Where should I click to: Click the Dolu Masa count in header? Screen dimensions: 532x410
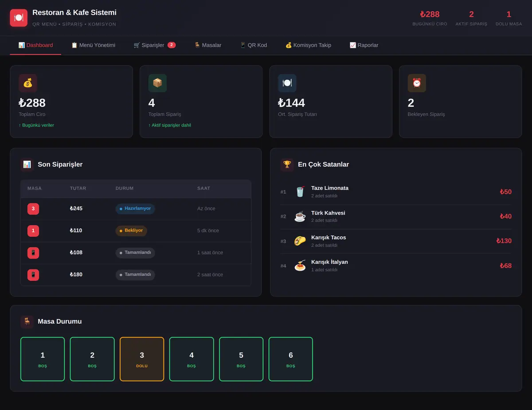[509, 14]
